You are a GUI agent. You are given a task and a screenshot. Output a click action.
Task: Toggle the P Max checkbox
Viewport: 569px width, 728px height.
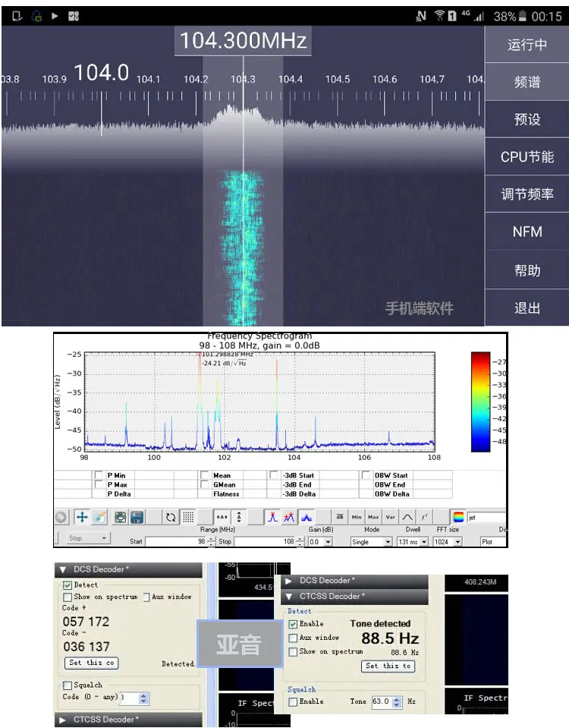pyautogui.click(x=99, y=484)
